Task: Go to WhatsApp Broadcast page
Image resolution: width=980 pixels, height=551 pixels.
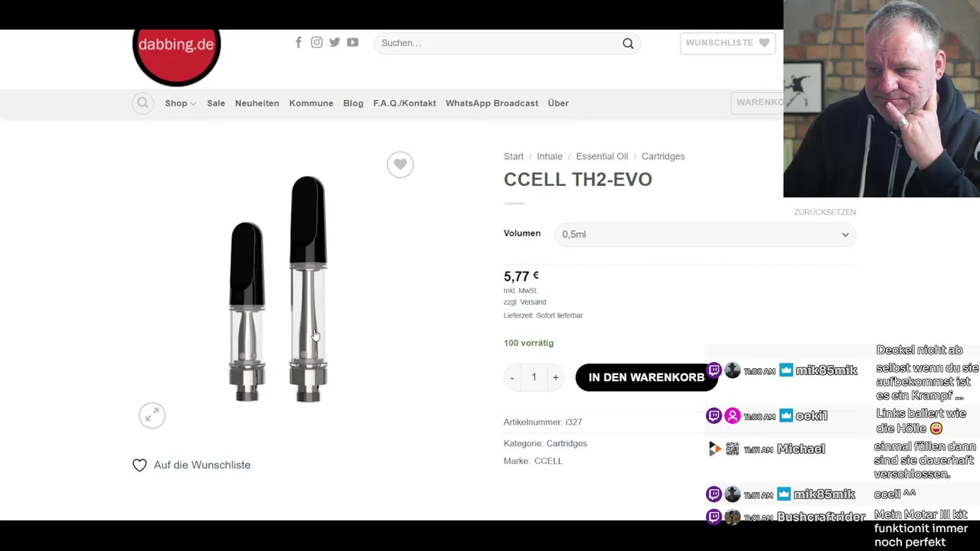Action: pos(492,103)
